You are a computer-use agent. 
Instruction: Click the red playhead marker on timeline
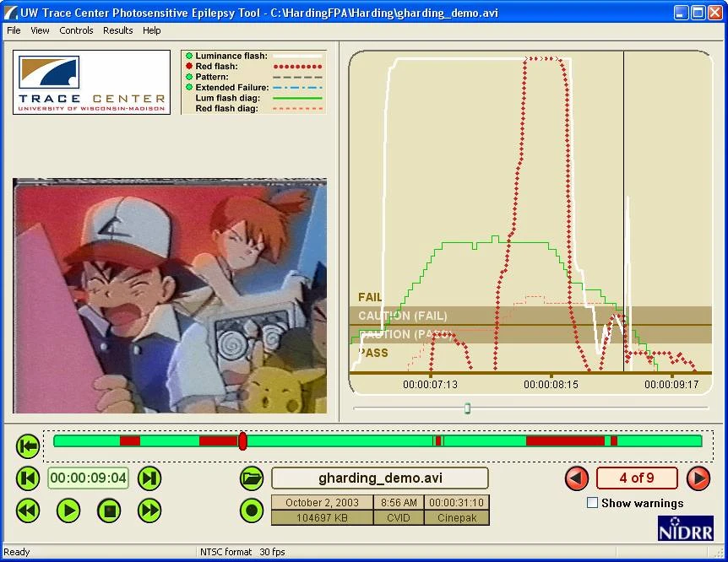coord(242,440)
